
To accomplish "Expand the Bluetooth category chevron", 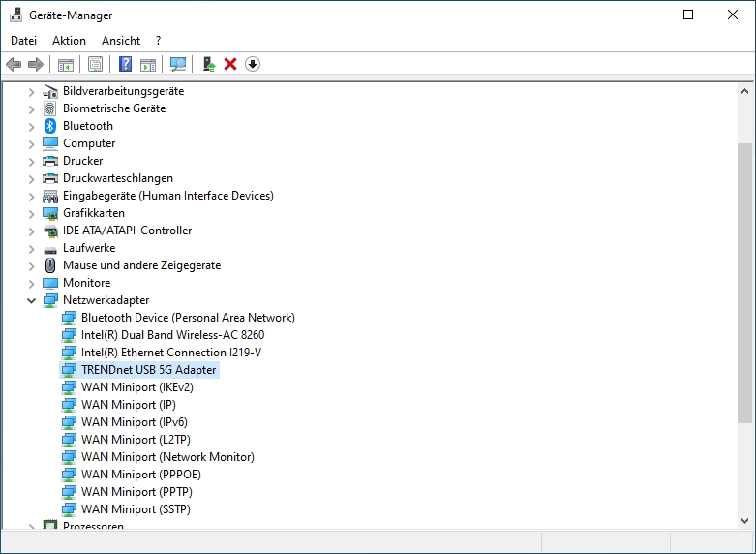I will 31,127.
